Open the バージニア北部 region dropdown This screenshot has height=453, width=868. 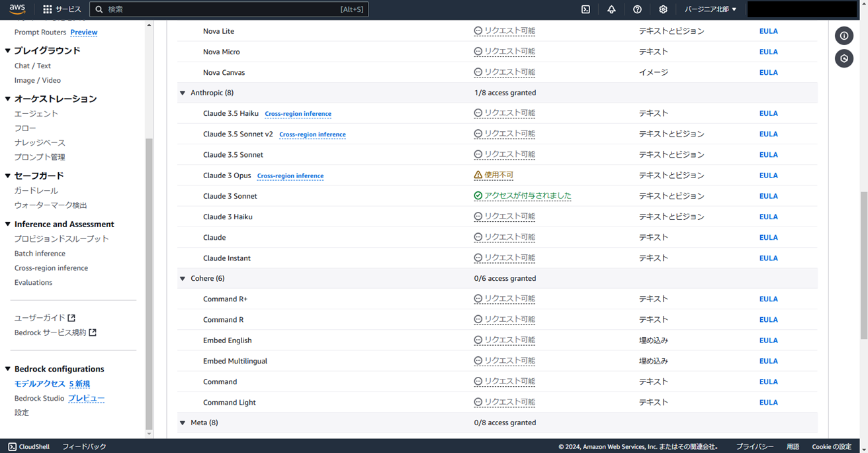(711, 9)
